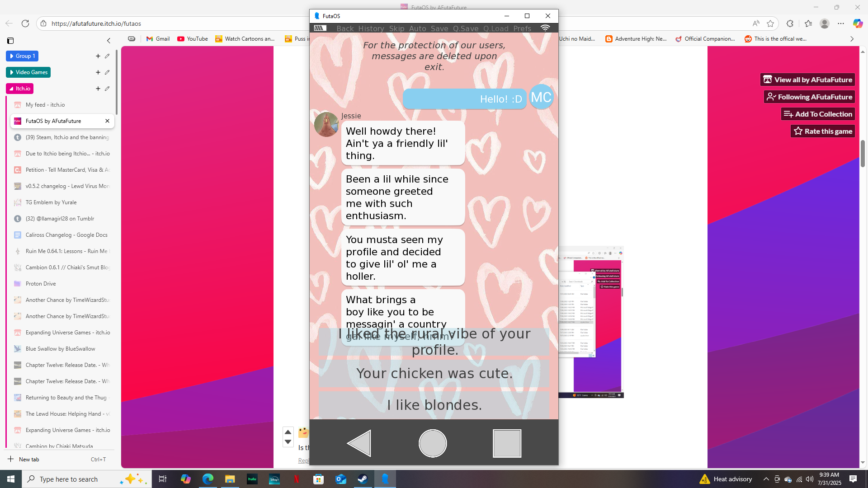Click Add To Collection button

(x=818, y=114)
